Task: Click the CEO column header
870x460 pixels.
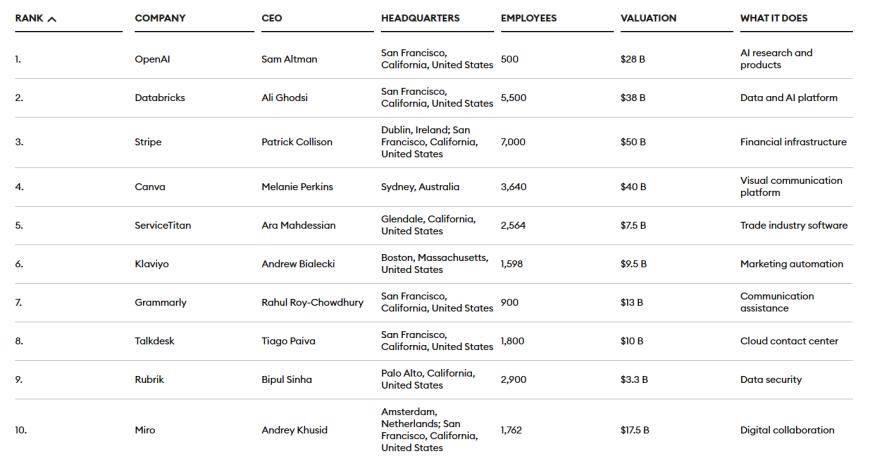Action: point(272,18)
